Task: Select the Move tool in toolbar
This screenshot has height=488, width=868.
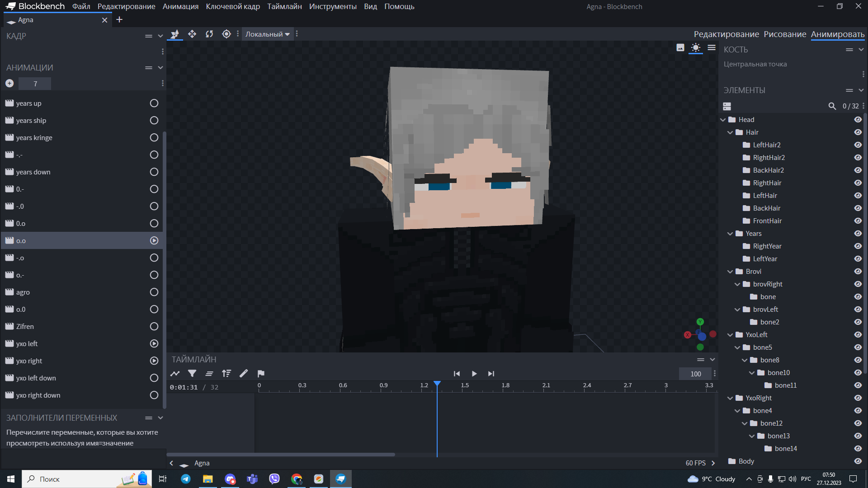Action: pos(192,34)
